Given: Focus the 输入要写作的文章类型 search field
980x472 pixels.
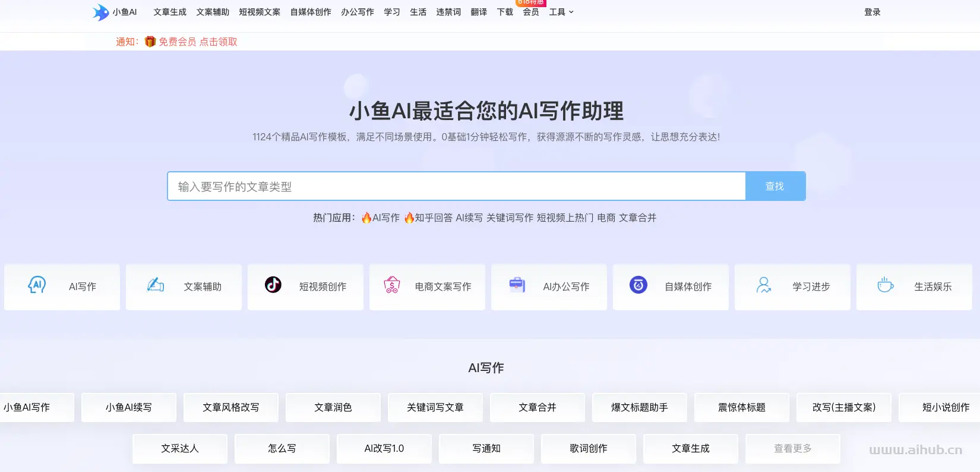Looking at the screenshot, I should point(456,186).
